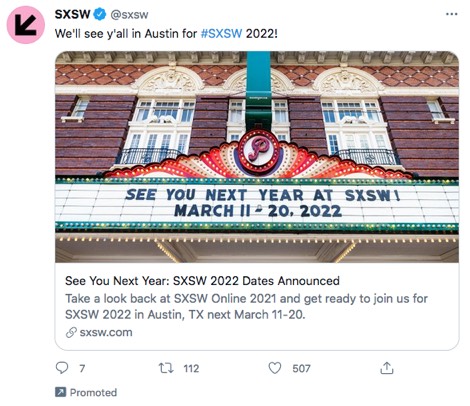Click the Promoted arrow badge icon
Image resolution: width=470 pixels, height=406 pixels.
point(60,392)
